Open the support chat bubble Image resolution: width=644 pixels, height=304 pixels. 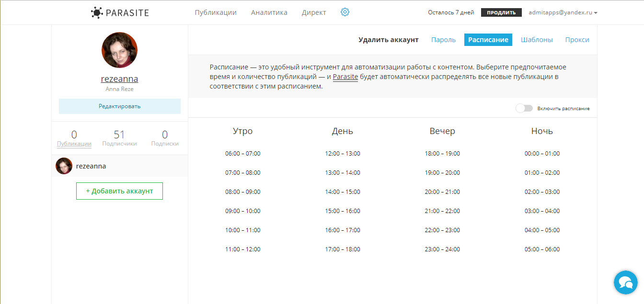pyautogui.click(x=626, y=282)
